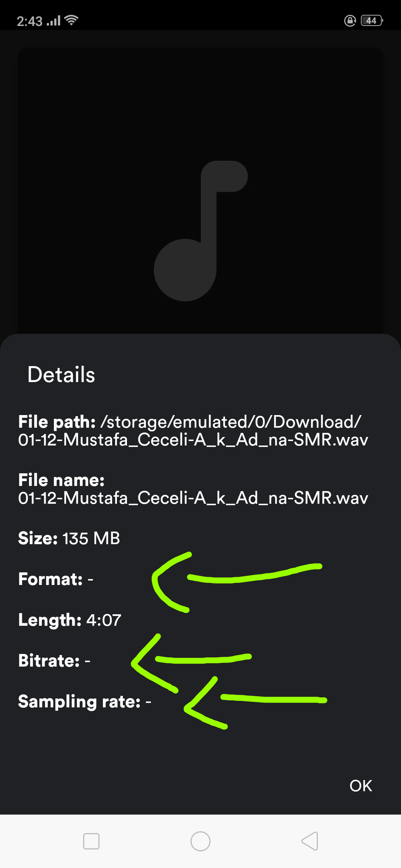This screenshot has height=868, width=401.
Task: Click the music note album artwork icon
Action: 200,230
